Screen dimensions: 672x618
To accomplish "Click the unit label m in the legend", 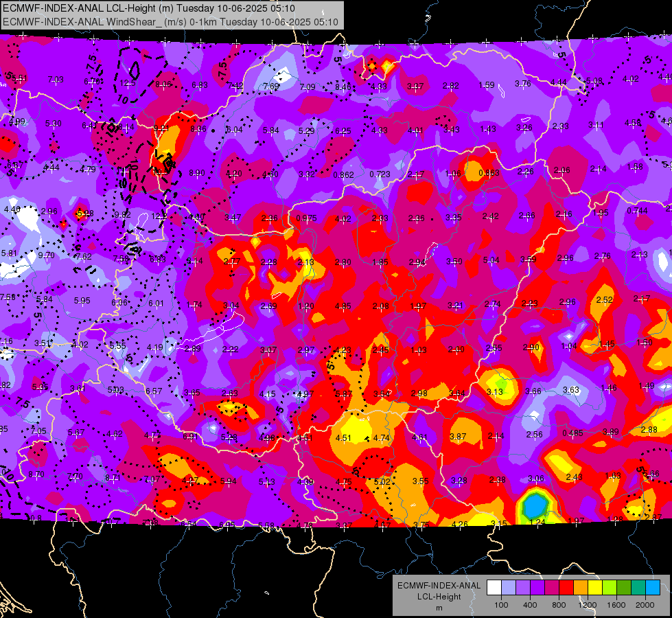I will click(439, 608).
